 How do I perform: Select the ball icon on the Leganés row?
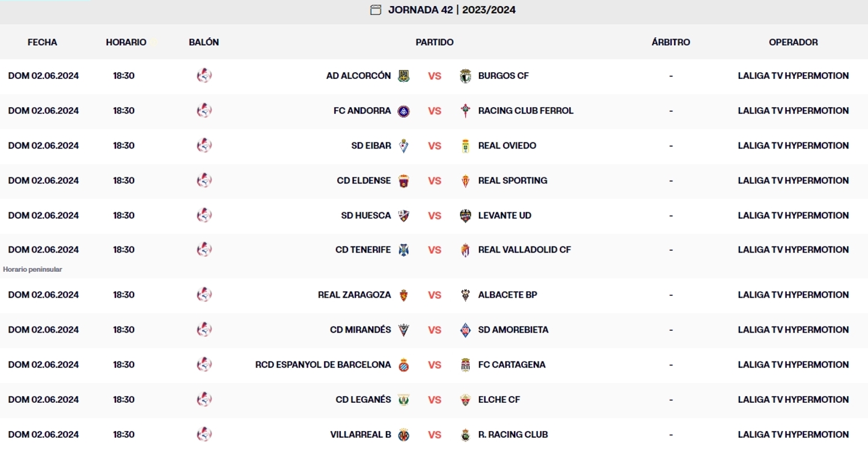(x=204, y=399)
